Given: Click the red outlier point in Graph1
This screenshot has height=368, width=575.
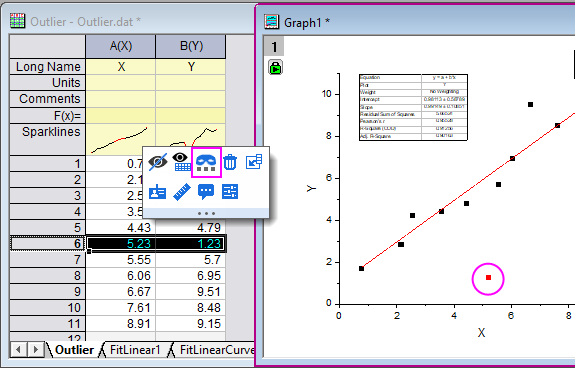Looking at the screenshot, I should [488, 278].
